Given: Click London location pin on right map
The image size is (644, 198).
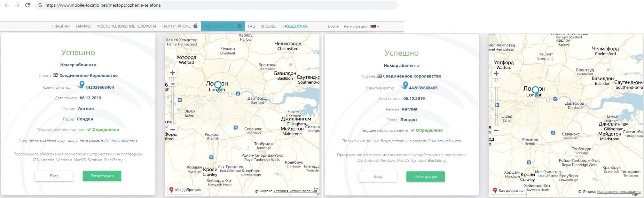Looking at the screenshot, I should coord(535,91).
